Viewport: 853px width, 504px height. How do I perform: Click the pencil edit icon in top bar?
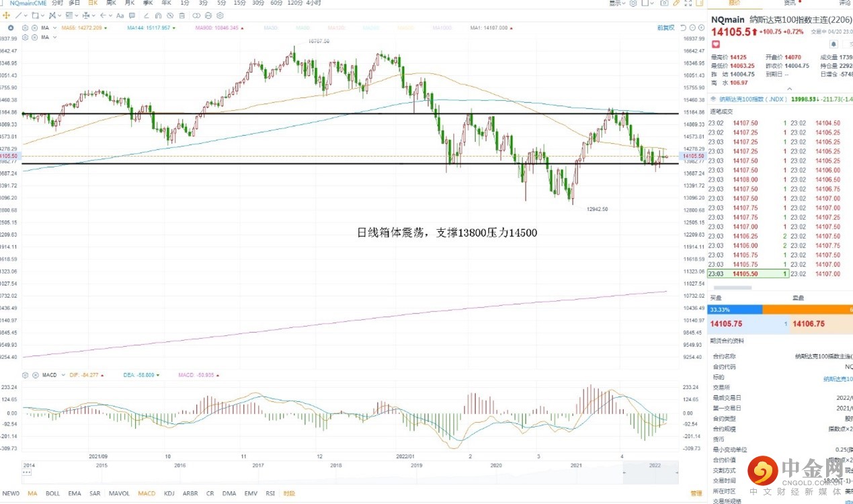(x=676, y=3)
